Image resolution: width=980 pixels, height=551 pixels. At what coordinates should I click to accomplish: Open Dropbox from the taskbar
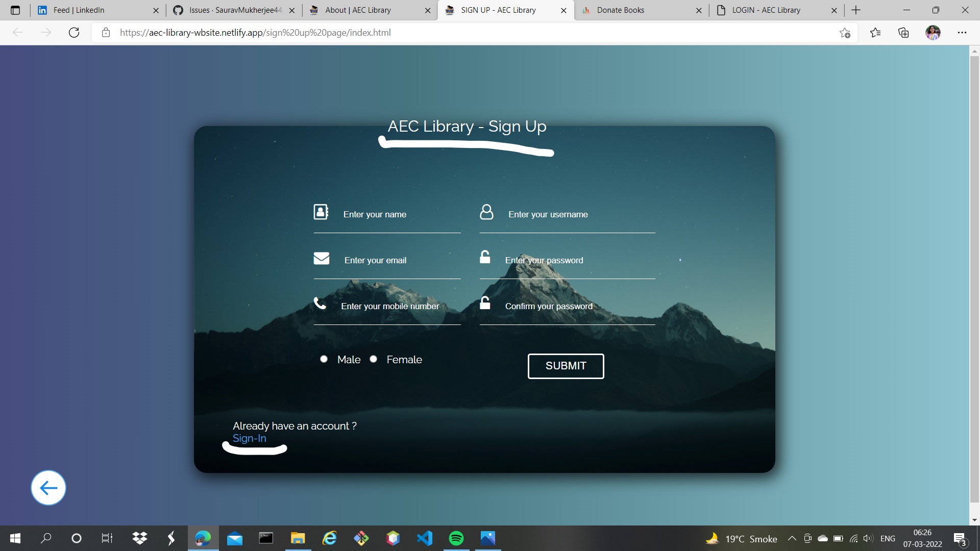pos(139,538)
